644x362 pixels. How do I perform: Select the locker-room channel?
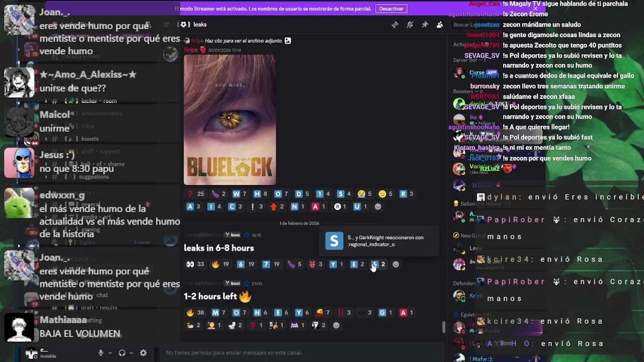[x=99, y=101]
